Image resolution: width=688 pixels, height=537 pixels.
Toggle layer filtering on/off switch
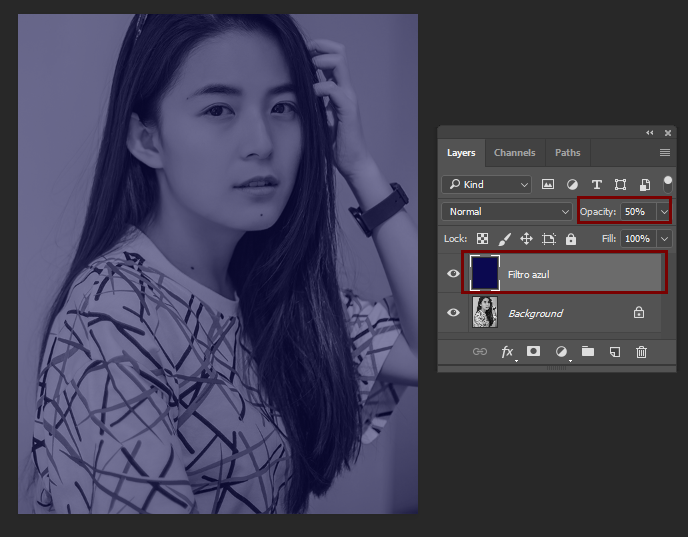point(667,184)
